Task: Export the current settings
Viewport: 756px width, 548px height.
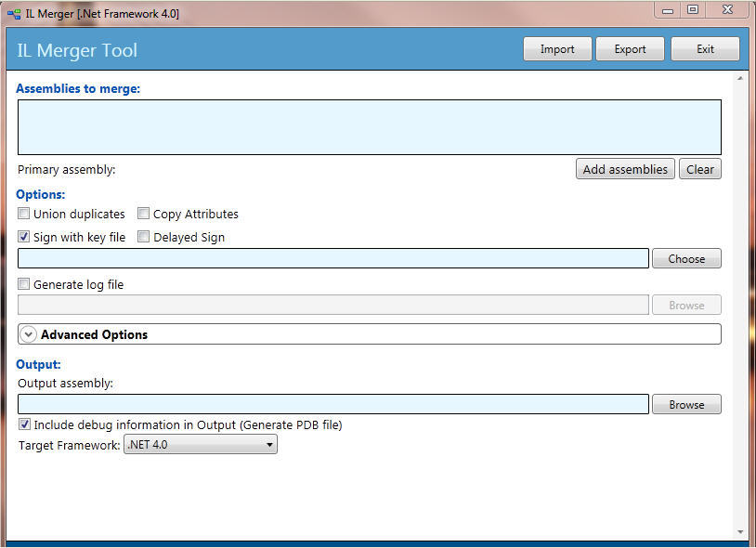Action: pos(630,48)
